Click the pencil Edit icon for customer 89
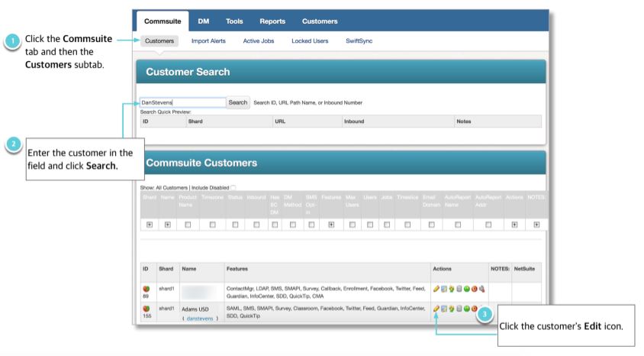 click(x=436, y=288)
